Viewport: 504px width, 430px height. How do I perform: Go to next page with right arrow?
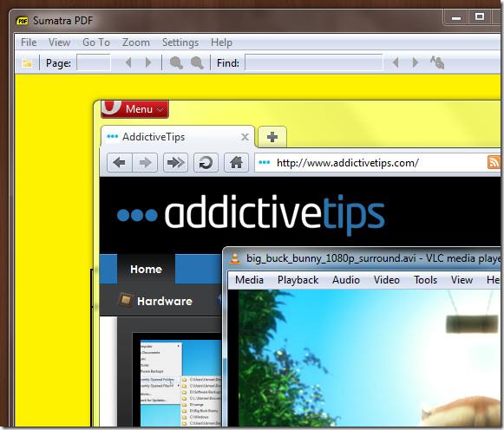coord(148,62)
